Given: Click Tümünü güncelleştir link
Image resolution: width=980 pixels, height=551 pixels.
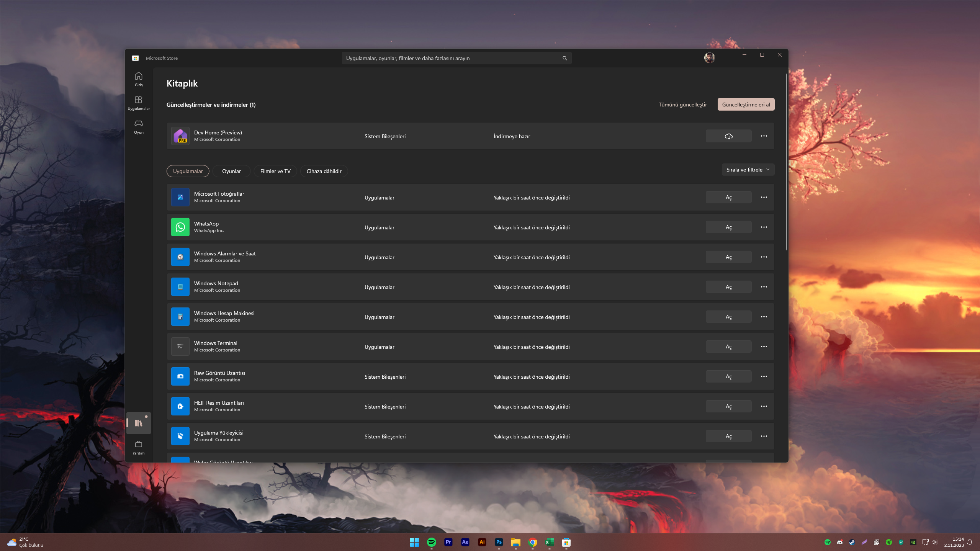Looking at the screenshot, I should tap(682, 105).
